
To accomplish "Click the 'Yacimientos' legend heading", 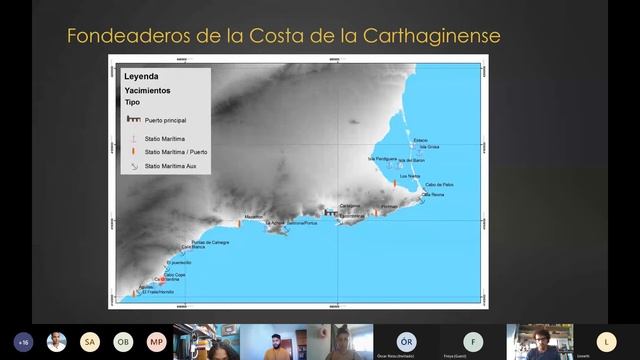I will [147, 91].
